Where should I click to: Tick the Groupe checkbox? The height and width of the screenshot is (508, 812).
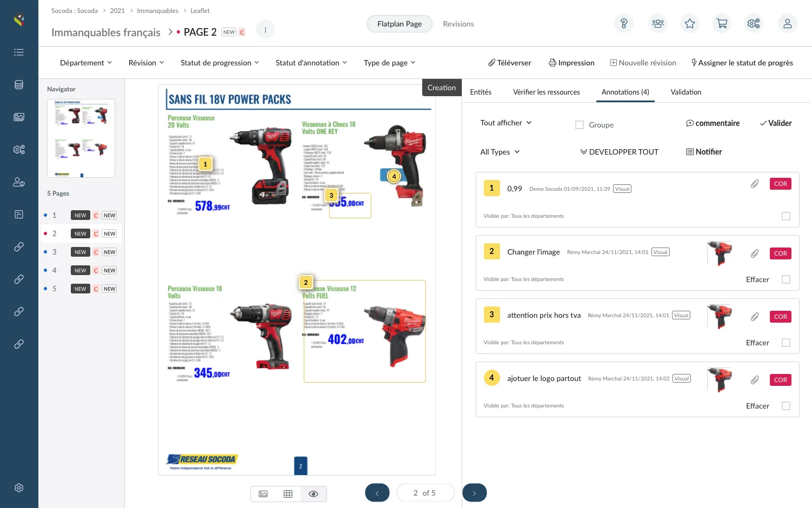pos(580,125)
